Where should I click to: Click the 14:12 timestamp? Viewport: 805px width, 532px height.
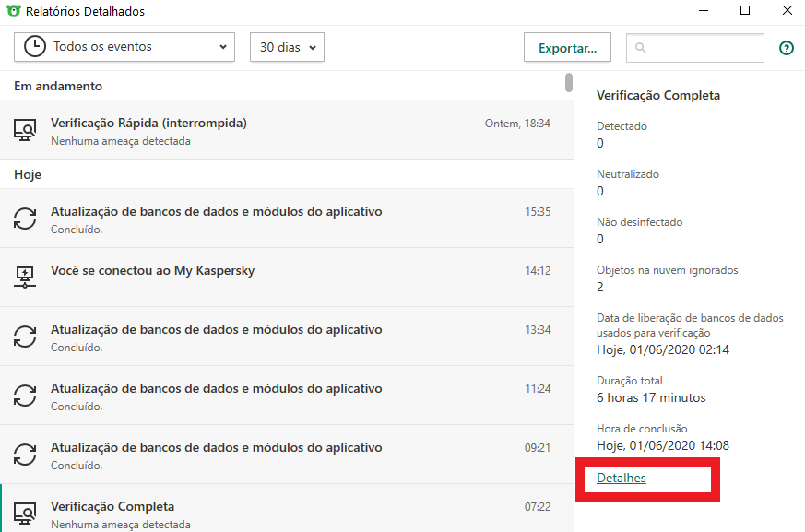[x=538, y=271]
